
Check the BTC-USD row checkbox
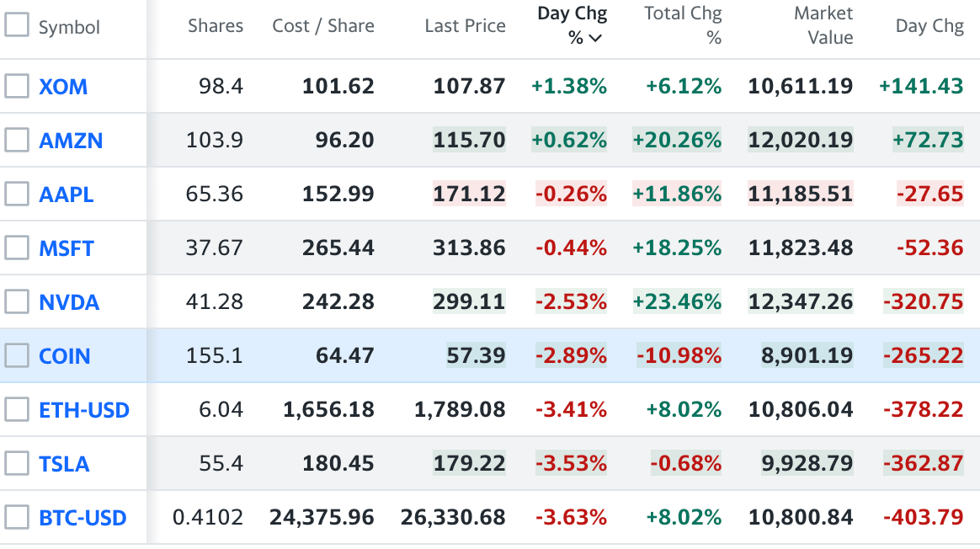coord(17,517)
